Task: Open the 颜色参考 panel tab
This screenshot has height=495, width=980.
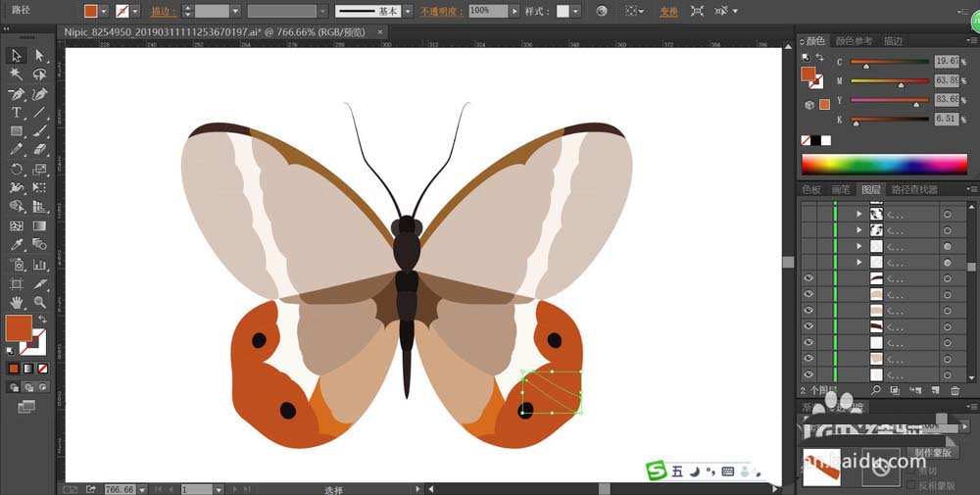Action: (x=854, y=41)
